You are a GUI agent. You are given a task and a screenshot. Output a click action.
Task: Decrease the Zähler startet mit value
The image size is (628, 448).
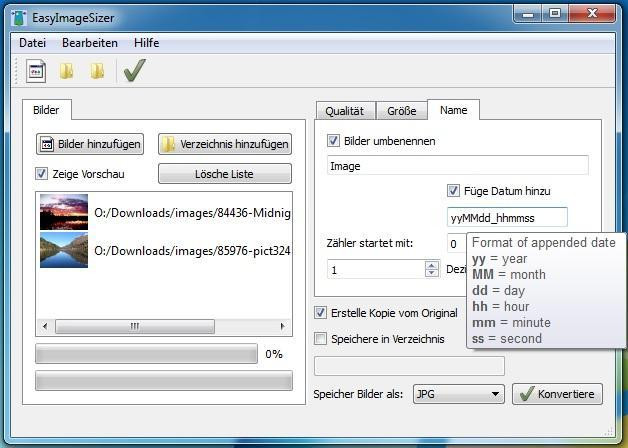(x=432, y=273)
